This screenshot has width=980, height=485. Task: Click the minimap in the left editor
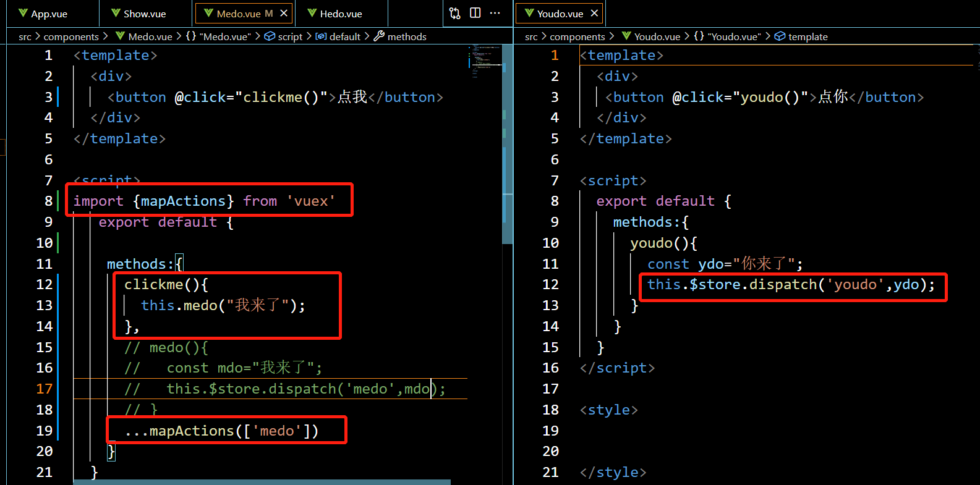pos(485,60)
